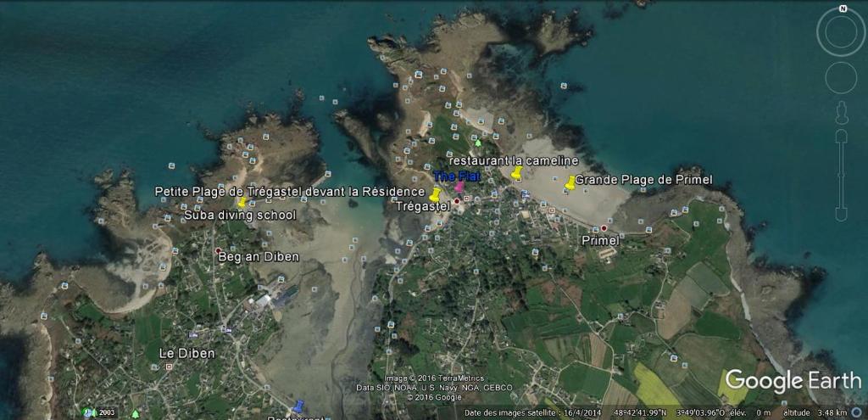
Task: Click the Le Diben place label
Action: (x=186, y=353)
